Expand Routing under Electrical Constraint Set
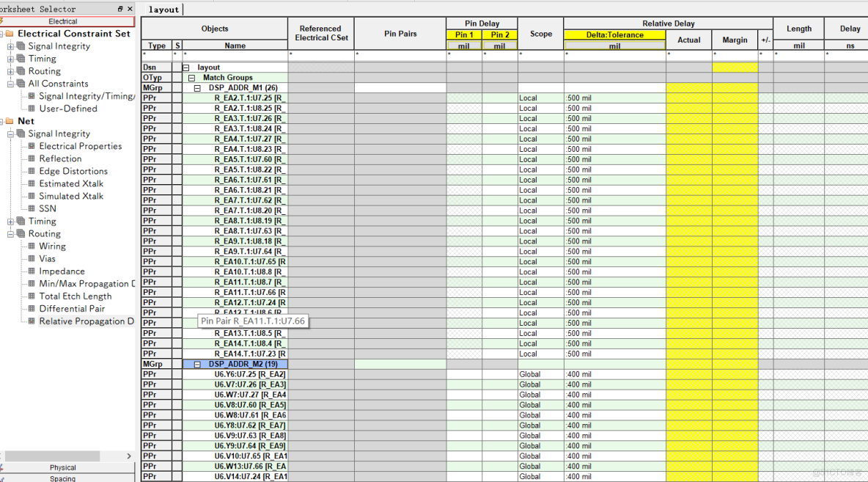This screenshot has height=482, width=868. [x=10, y=71]
